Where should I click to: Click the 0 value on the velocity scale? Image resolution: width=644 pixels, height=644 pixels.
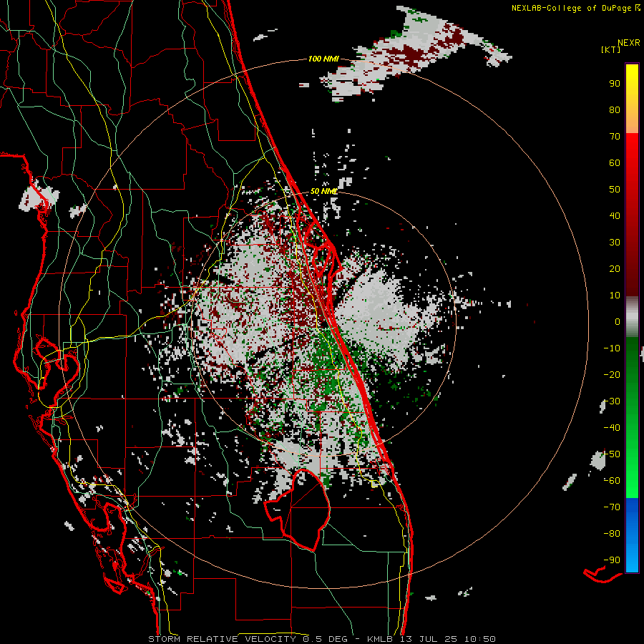pos(618,321)
